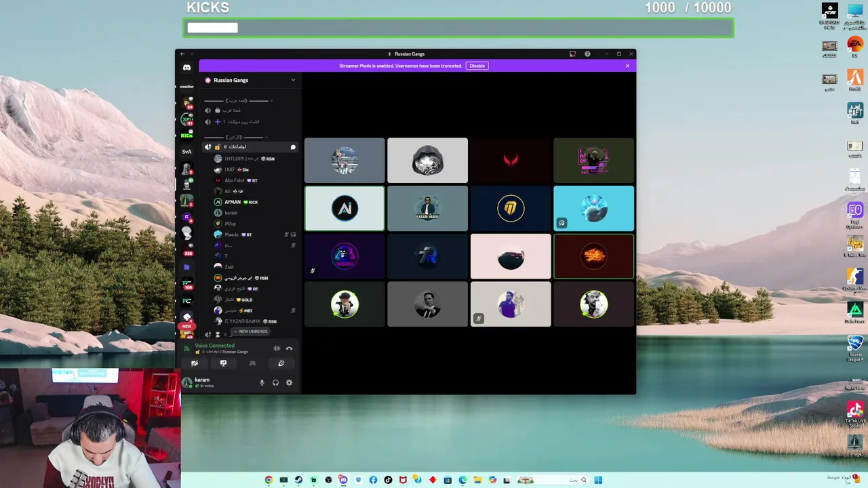The height and width of the screenshot is (488, 868).
Task: Select Zaid in voice participants list
Action: (x=255, y=267)
